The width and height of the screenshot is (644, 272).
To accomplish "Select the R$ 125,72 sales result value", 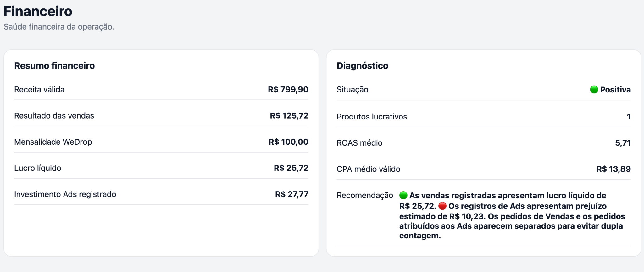I will coord(289,115).
